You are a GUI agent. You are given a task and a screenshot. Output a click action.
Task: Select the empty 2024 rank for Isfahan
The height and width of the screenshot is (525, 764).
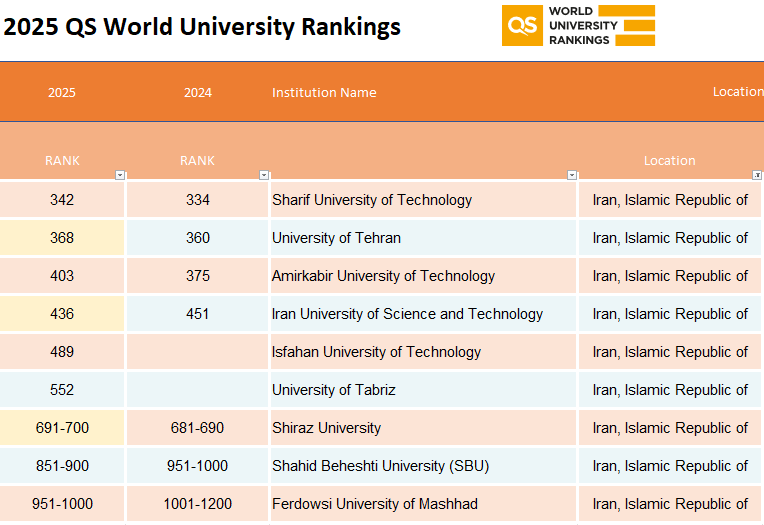(197, 352)
